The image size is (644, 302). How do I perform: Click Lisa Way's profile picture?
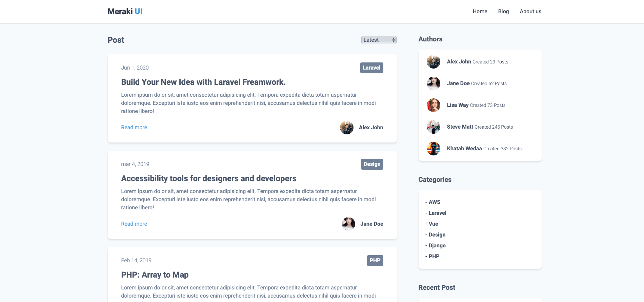[x=433, y=105]
